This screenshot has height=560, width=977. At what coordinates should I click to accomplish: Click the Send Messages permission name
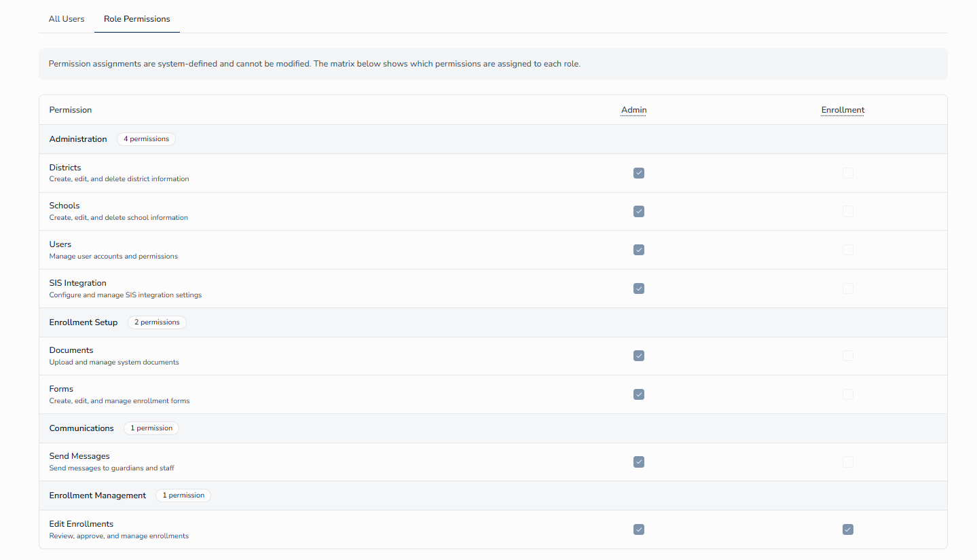coord(79,456)
